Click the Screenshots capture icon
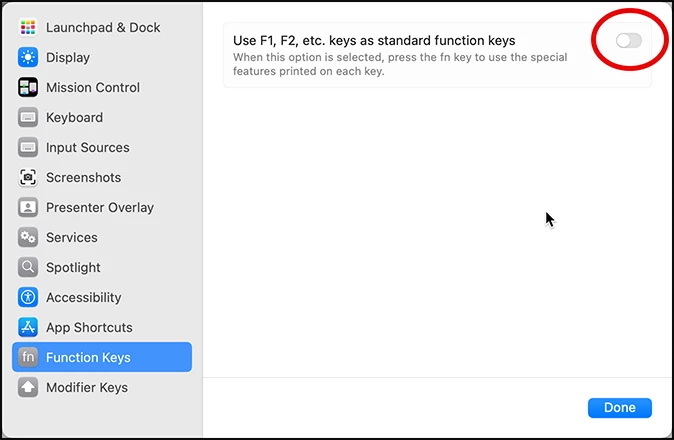This screenshot has height=440, width=674. click(28, 177)
